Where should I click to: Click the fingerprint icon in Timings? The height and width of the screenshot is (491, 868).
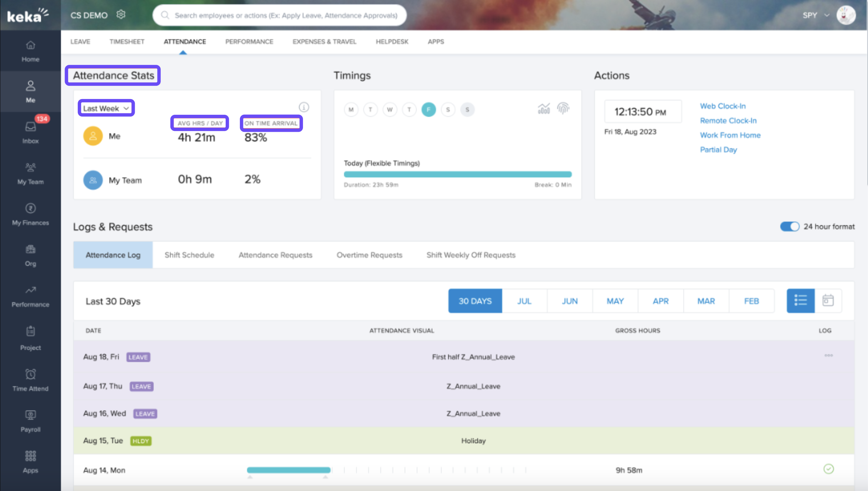pyautogui.click(x=563, y=108)
